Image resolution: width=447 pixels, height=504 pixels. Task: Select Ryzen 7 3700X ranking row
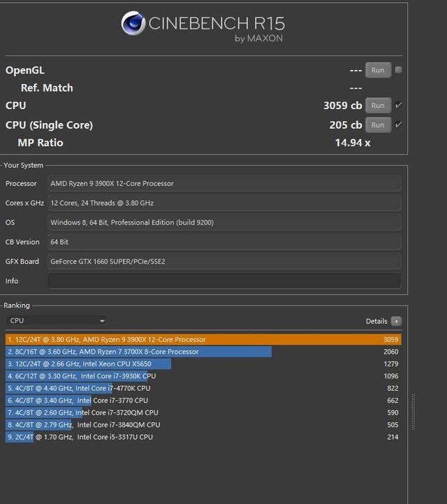coord(203,352)
